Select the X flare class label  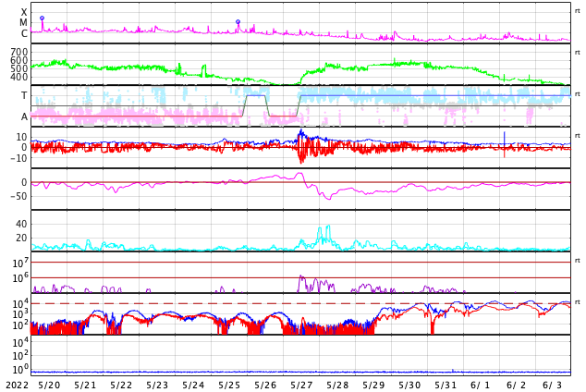24,12
